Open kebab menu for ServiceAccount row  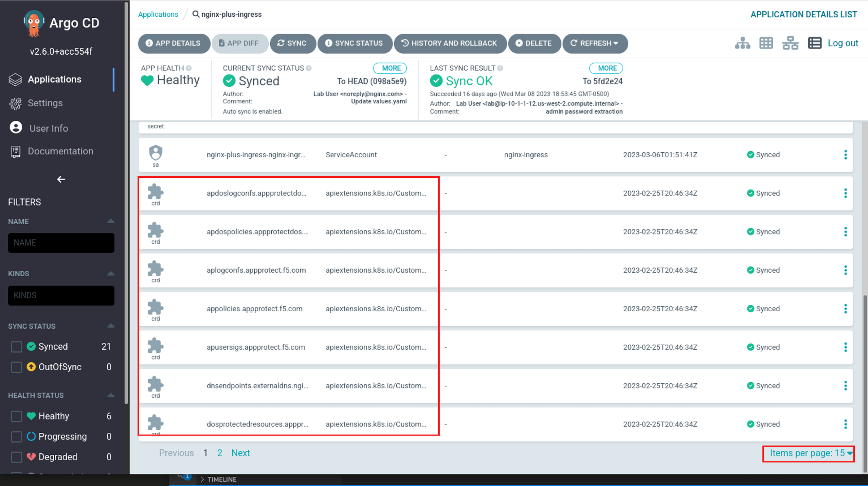[845, 155]
